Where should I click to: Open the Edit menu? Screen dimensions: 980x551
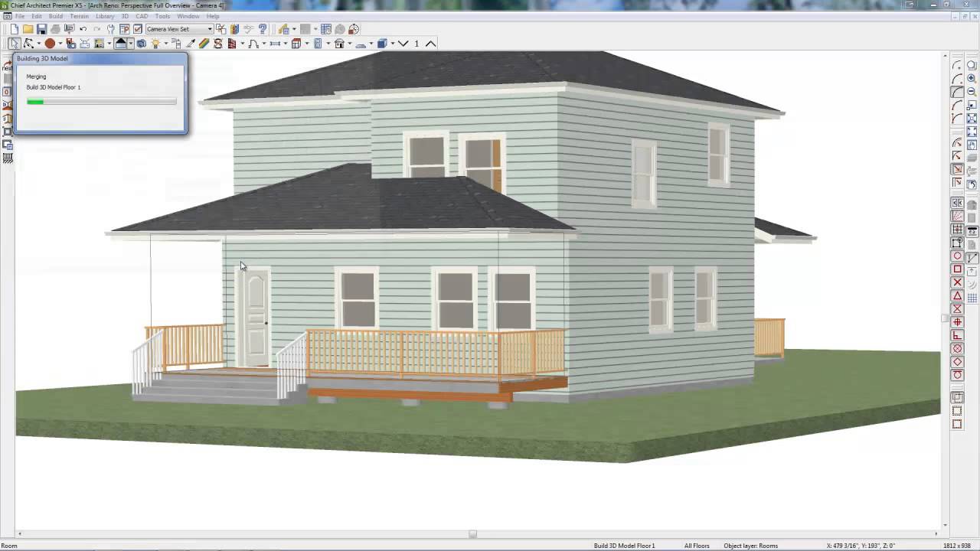coord(37,16)
